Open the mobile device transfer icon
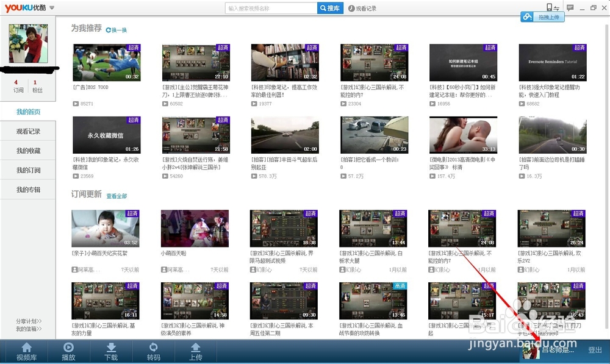The image size is (610, 364). [x=553, y=7]
